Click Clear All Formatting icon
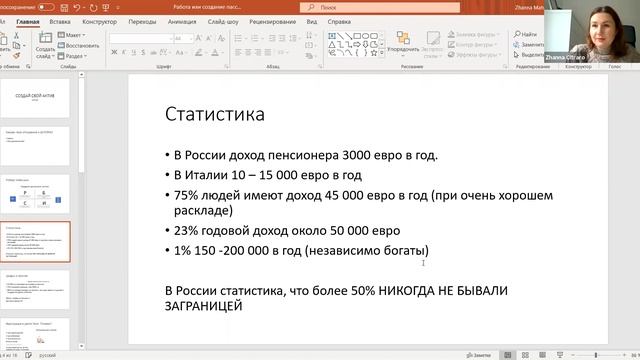The image size is (640, 360). pos(221,38)
